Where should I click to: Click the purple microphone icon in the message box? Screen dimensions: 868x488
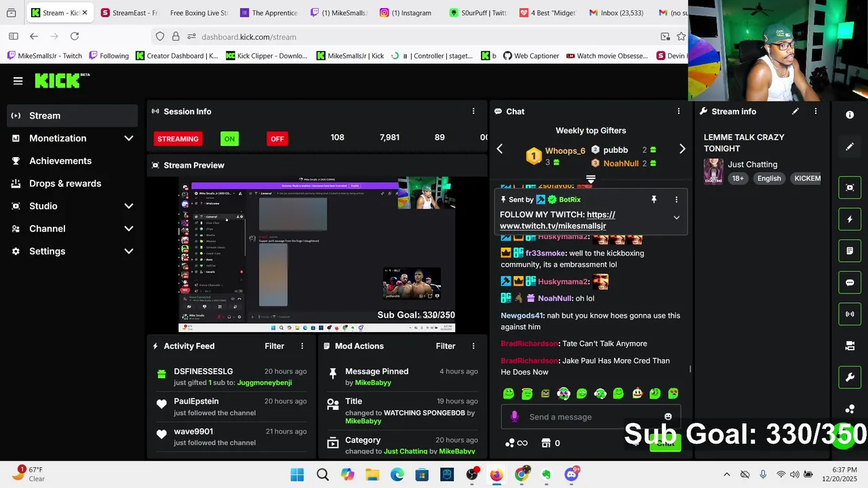tap(514, 417)
